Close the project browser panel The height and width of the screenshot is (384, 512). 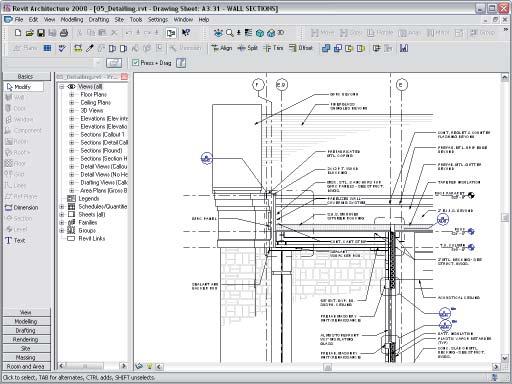click(x=124, y=77)
